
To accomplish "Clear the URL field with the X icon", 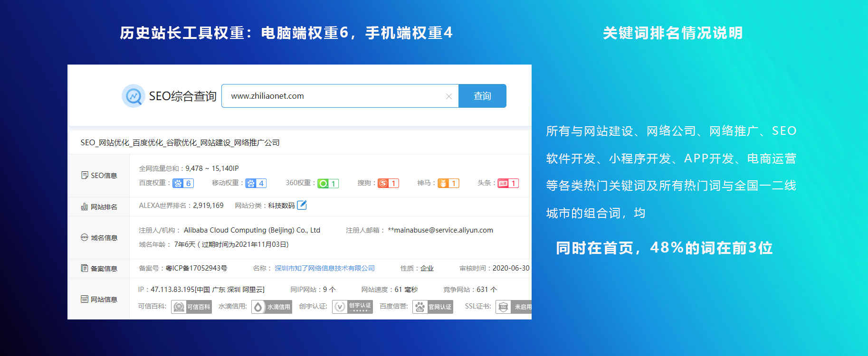I will [448, 96].
